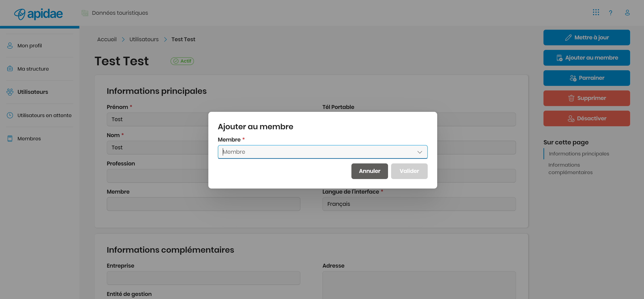The image size is (644, 299).
Task: Open Utilisateurs en attente in the sidebar
Action: click(39, 115)
